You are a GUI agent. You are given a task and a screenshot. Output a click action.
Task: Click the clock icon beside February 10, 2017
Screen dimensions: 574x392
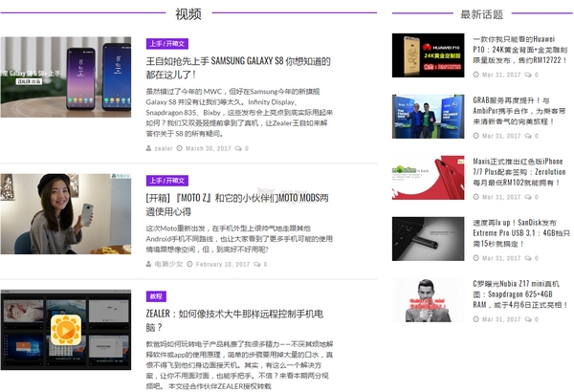pyautogui.click(x=190, y=264)
